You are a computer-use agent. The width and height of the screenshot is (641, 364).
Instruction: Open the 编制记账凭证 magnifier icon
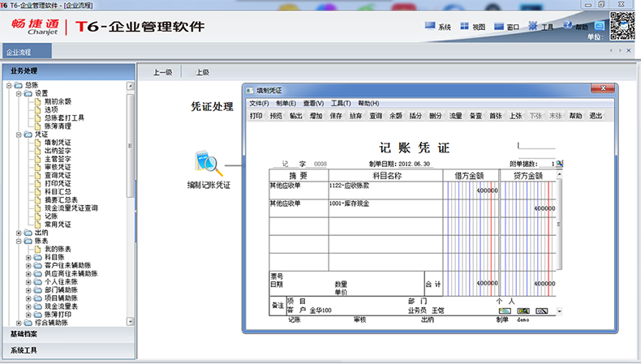[209, 164]
